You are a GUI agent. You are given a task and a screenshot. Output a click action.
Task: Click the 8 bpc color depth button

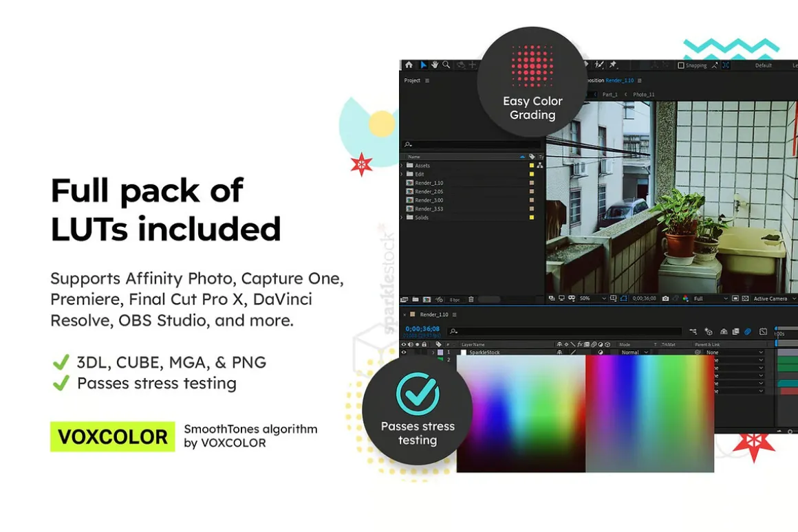point(455,300)
